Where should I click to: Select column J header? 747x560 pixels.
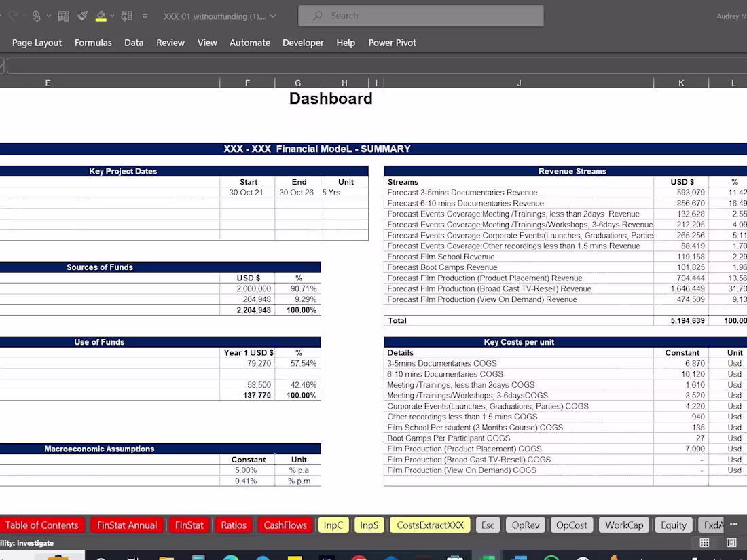pos(519,83)
